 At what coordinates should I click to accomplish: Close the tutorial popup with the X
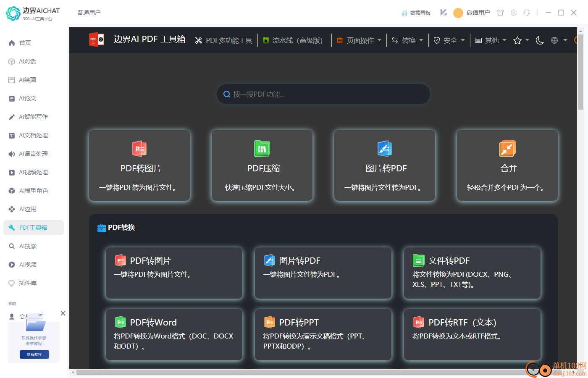point(63,313)
